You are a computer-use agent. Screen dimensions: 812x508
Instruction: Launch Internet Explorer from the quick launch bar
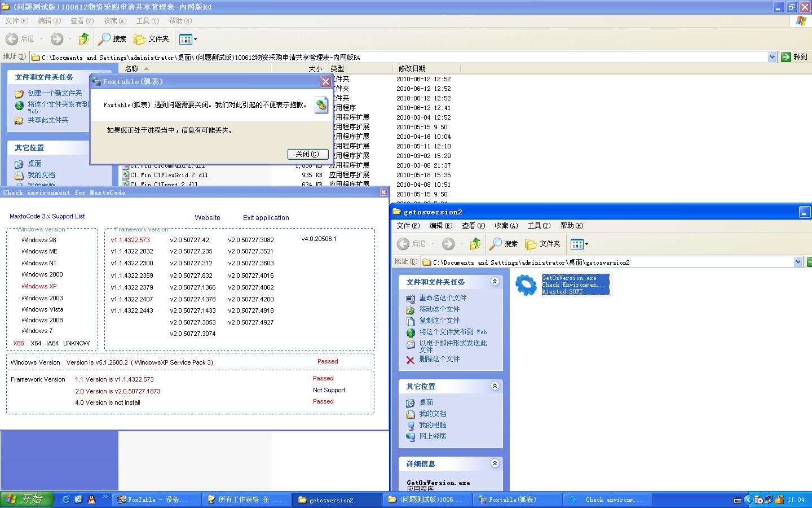click(x=66, y=500)
